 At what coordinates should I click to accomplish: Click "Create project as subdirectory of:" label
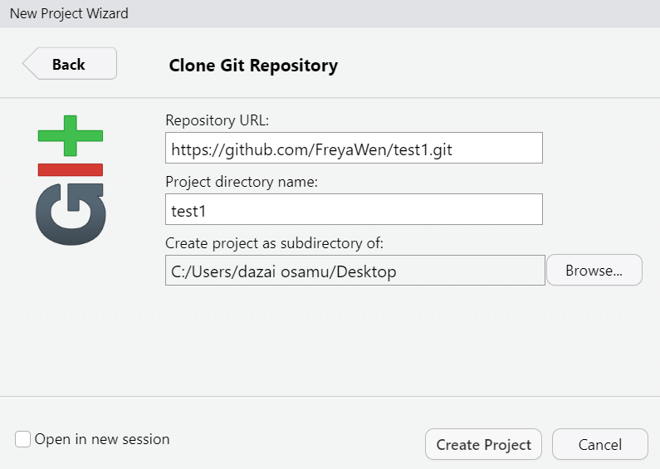(x=272, y=242)
